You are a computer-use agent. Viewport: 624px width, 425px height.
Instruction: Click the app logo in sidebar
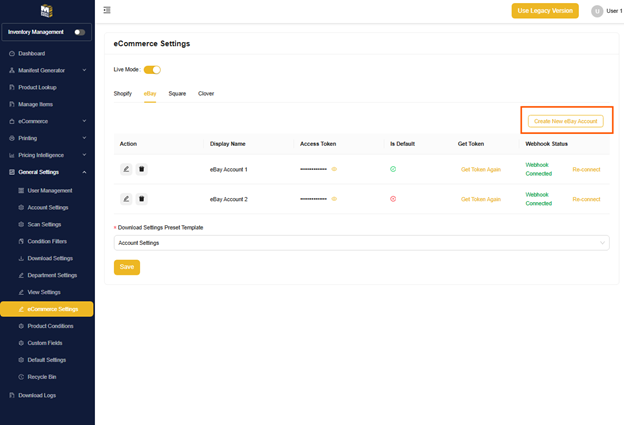coord(47,11)
